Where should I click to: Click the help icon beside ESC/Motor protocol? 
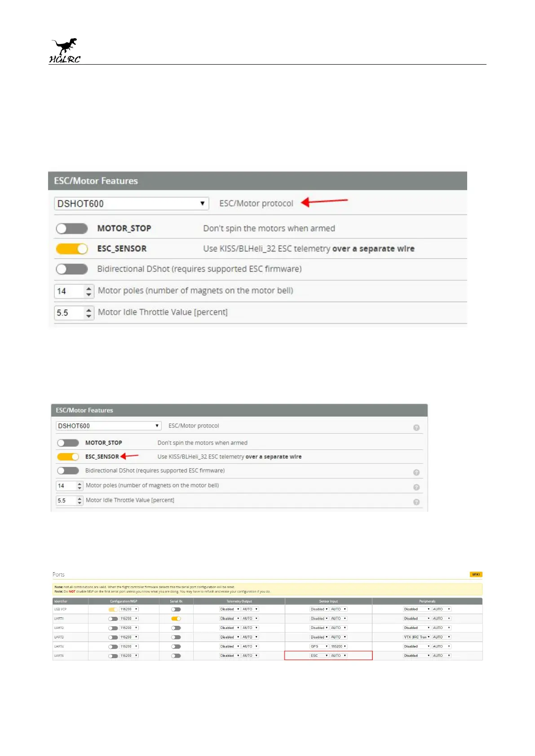[416, 427]
